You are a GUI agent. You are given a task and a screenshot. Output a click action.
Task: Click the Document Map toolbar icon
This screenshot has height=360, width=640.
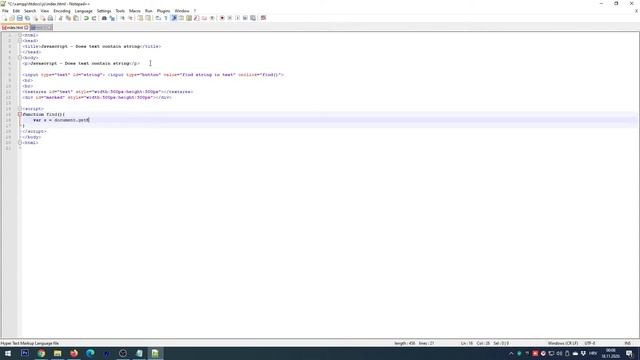189,18
